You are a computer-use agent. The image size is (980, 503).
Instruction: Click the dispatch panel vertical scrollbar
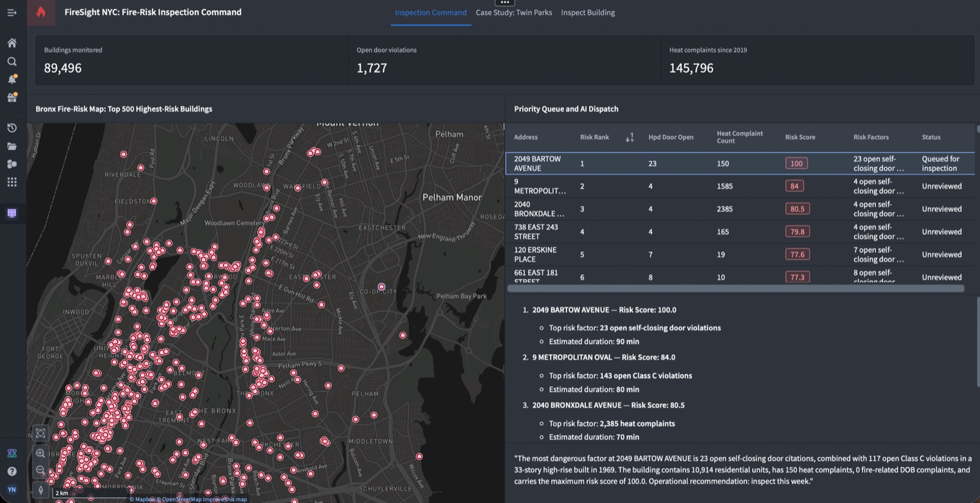tap(978, 341)
